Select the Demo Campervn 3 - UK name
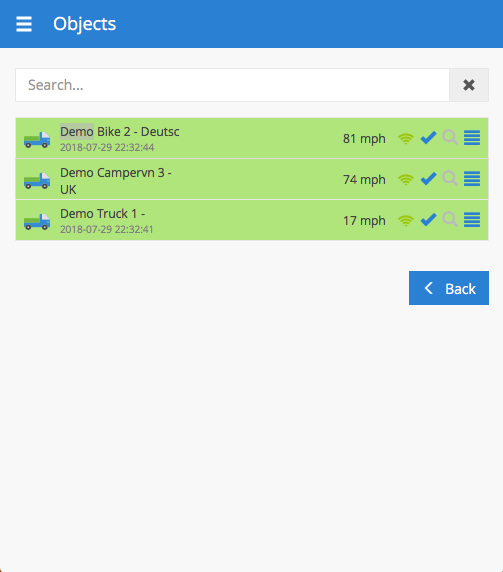Image resolution: width=503 pixels, height=572 pixels. [x=116, y=181]
